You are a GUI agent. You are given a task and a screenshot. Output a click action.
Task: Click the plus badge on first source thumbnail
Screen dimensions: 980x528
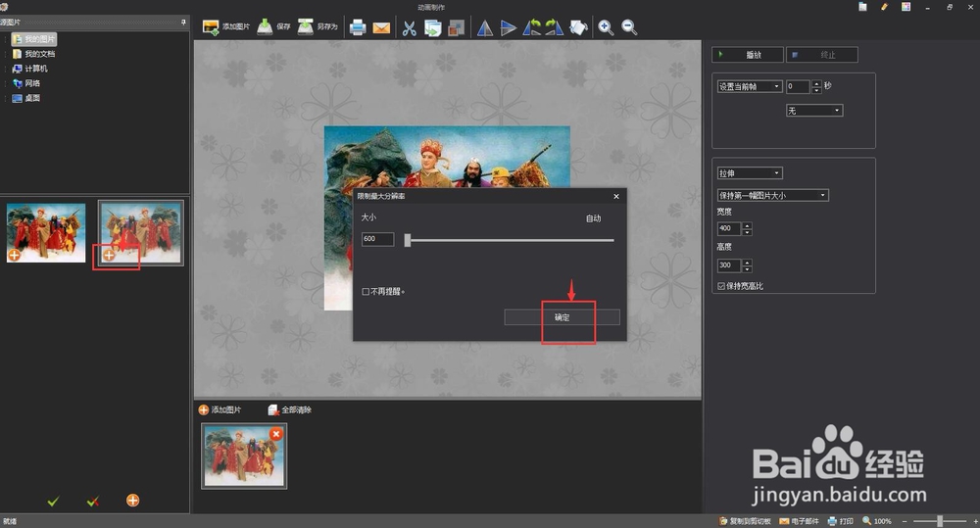click(15, 255)
